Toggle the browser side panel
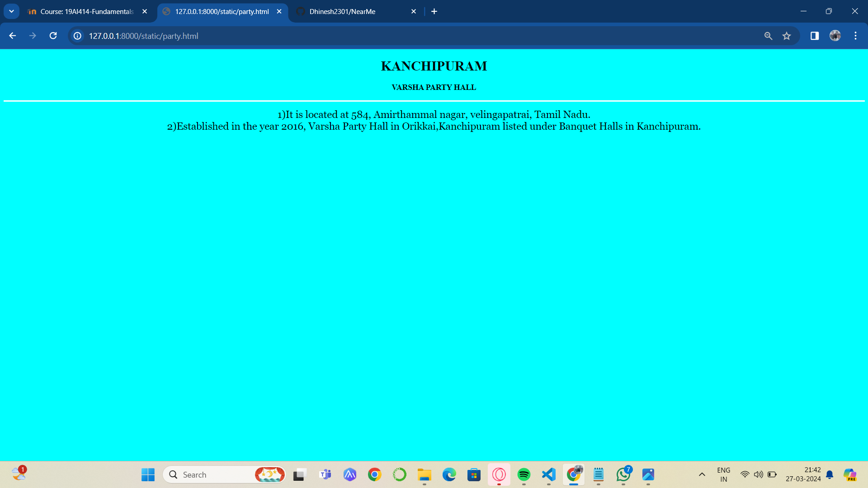The image size is (868, 488). [814, 36]
